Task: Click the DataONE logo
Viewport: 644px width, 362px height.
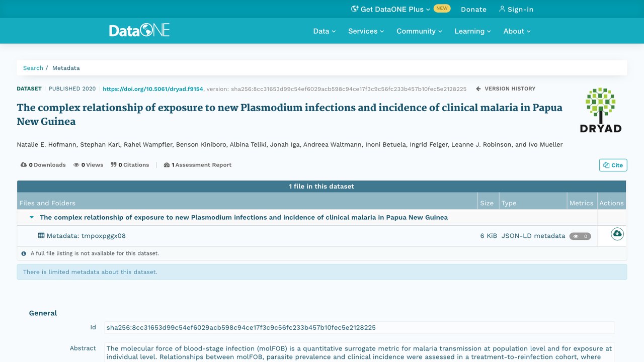Action: pyautogui.click(x=139, y=30)
